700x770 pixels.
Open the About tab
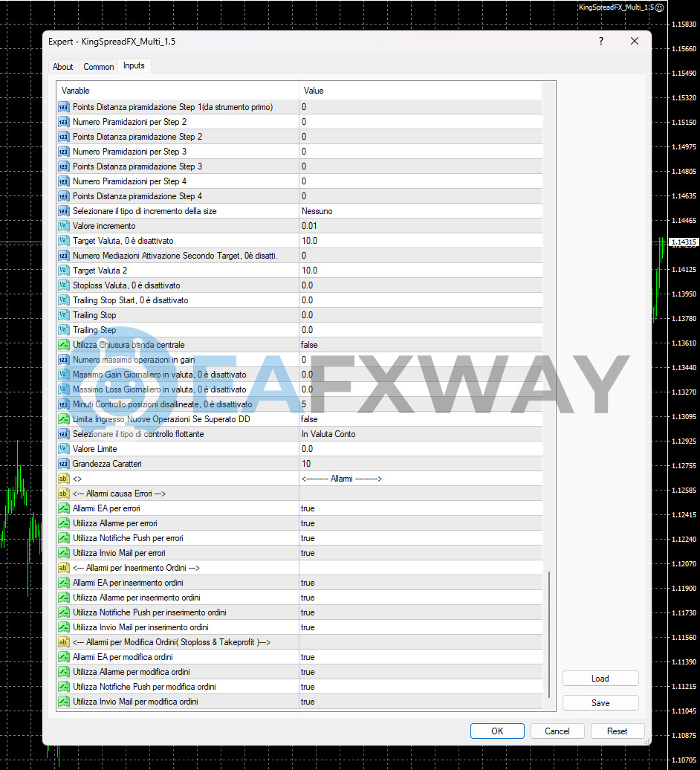pyautogui.click(x=62, y=66)
